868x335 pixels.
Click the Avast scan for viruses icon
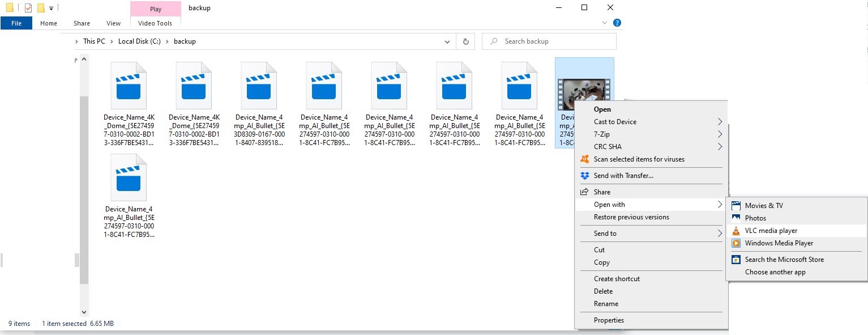point(585,159)
